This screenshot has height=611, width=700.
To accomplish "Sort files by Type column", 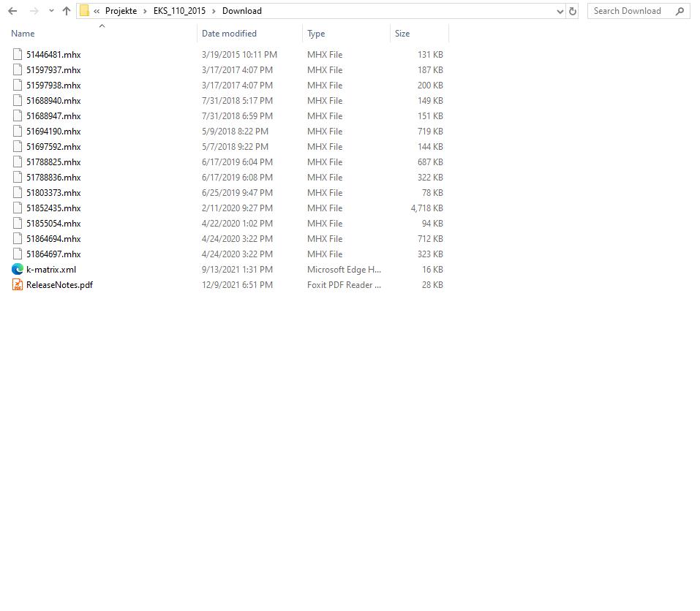I will (316, 34).
